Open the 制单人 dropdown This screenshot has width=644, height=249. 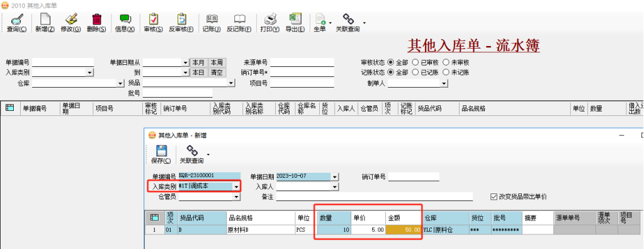[x=444, y=83]
